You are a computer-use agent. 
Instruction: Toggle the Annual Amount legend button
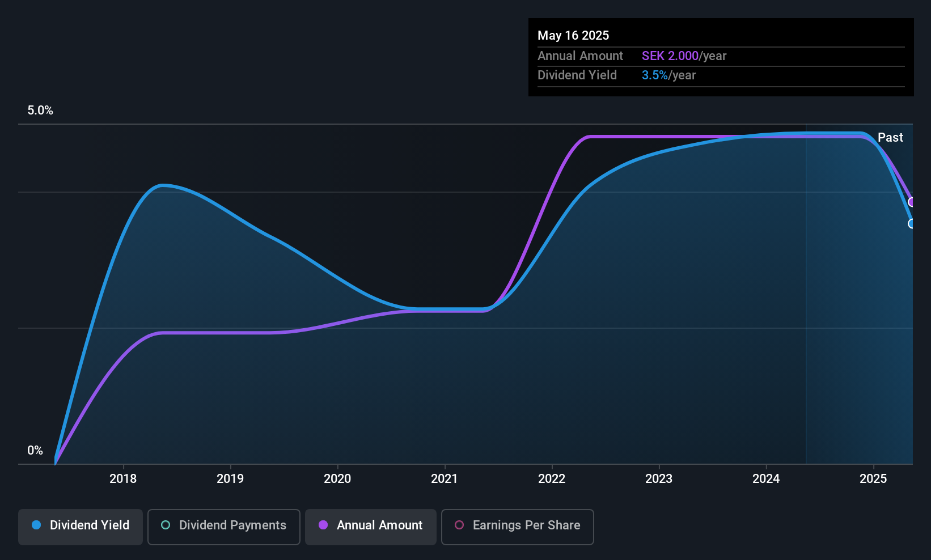[x=371, y=527]
